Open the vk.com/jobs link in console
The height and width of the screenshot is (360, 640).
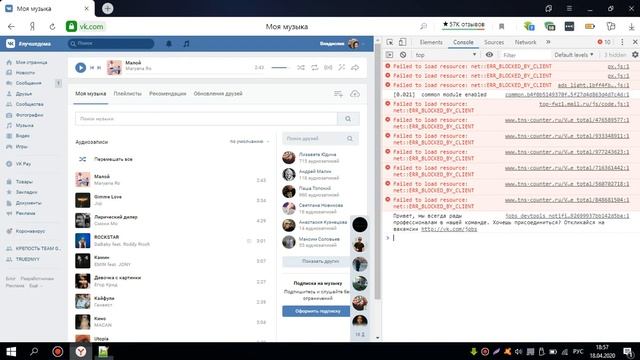point(449,229)
